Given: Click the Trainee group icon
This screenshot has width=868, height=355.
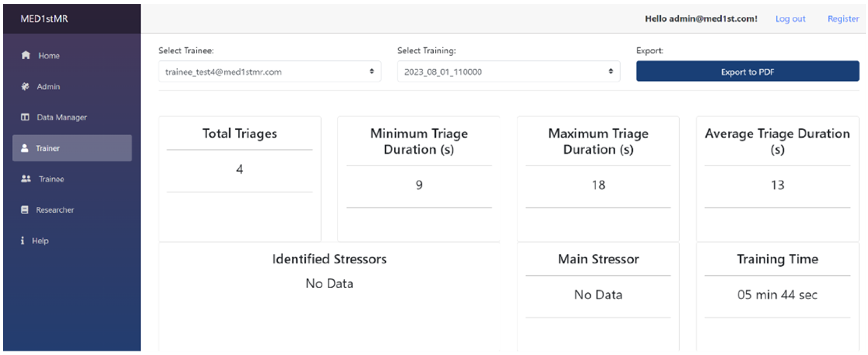Looking at the screenshot, I should (26, 179).
